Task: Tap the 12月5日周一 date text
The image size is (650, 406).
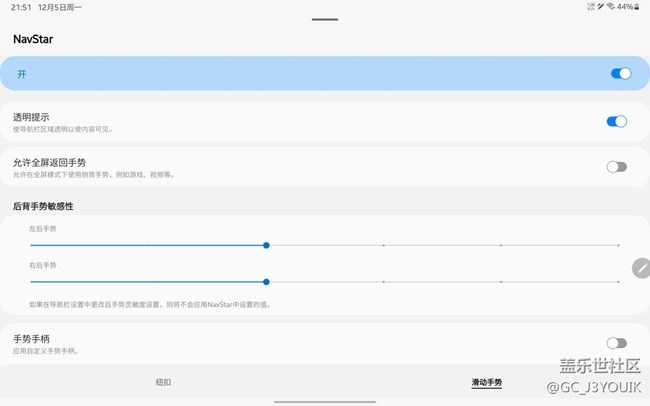Action: [x=60, y=7]
